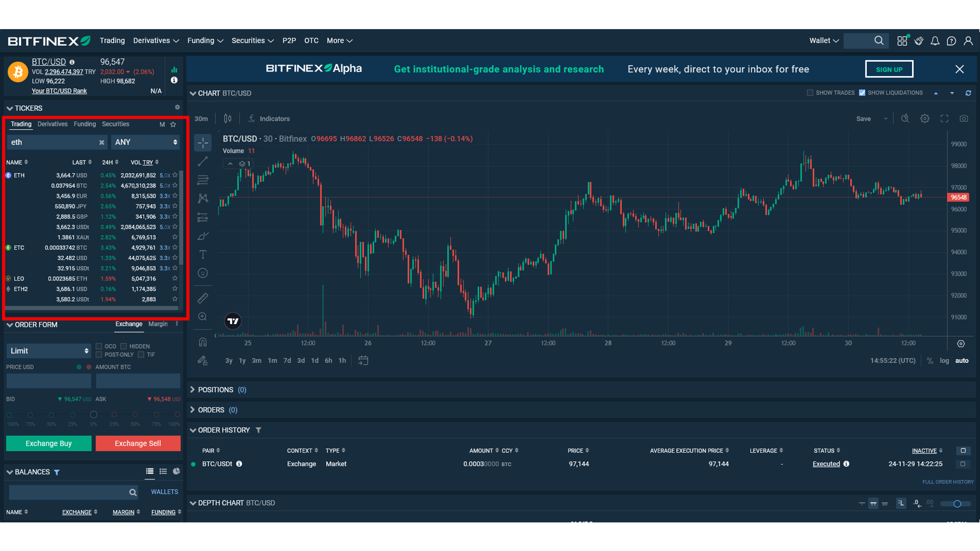
Task: Enable the SHOW TRADES checkbox
Action: 810,93
